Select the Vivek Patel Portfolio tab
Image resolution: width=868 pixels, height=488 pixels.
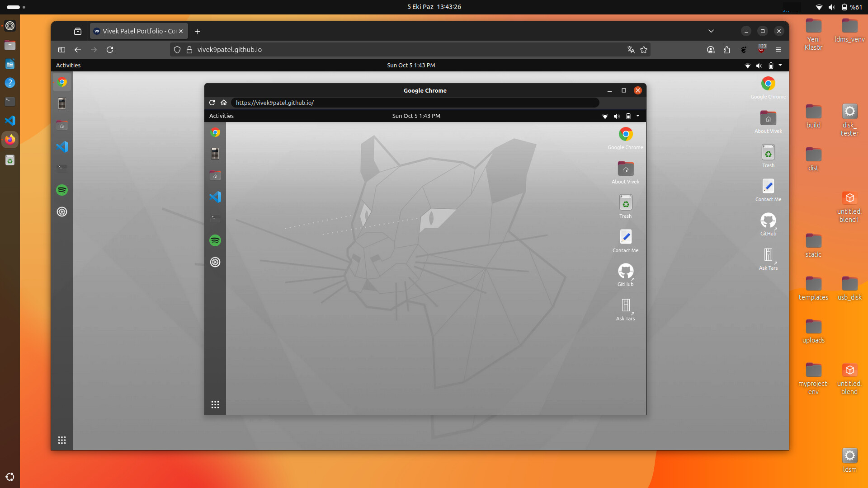click(x=136, y=31)
